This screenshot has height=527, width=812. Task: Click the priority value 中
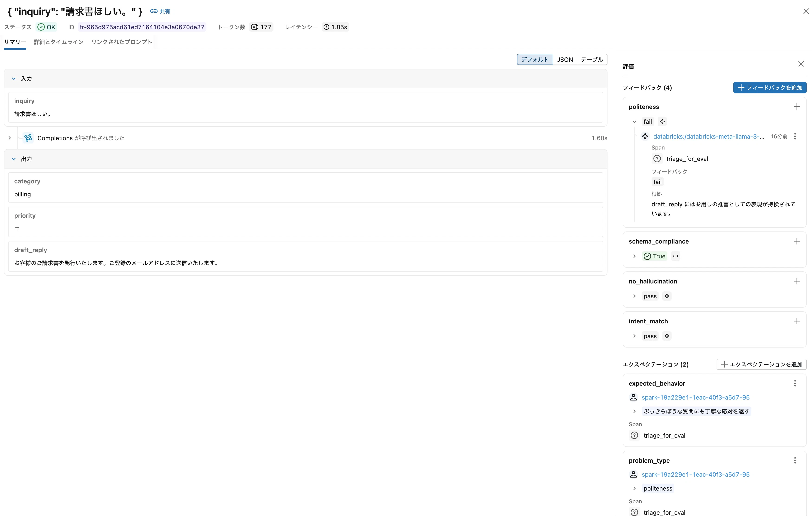click(x=17, y=229)
